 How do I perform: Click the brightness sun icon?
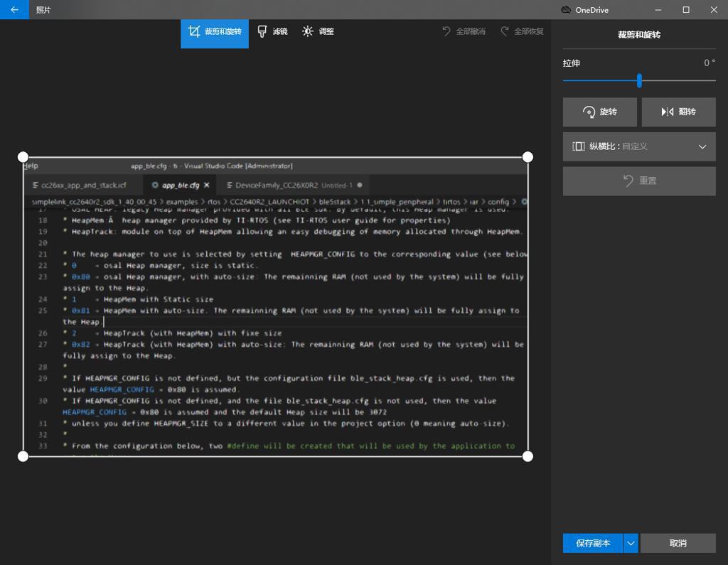pos(307,31)
